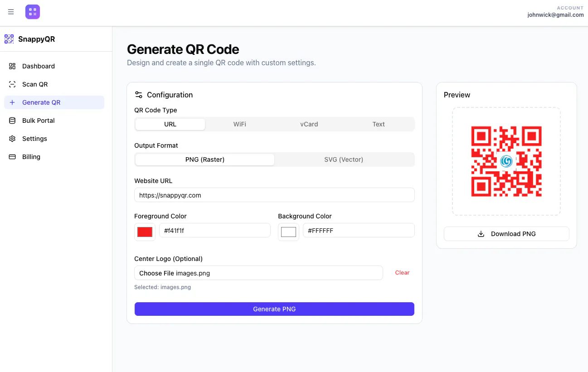Click the Generate PNG button
Viewport: 588px width, 372px height.
pyautogui.click(x=274, y=309)
